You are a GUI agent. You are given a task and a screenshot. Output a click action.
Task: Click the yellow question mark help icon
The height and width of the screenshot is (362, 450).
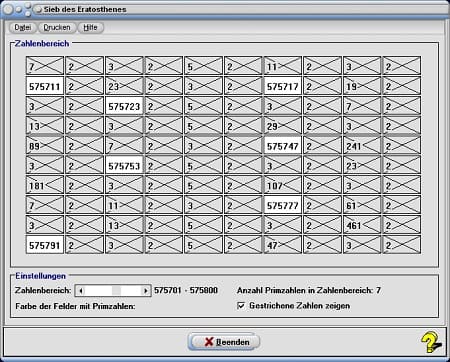[x=431, y=342]
